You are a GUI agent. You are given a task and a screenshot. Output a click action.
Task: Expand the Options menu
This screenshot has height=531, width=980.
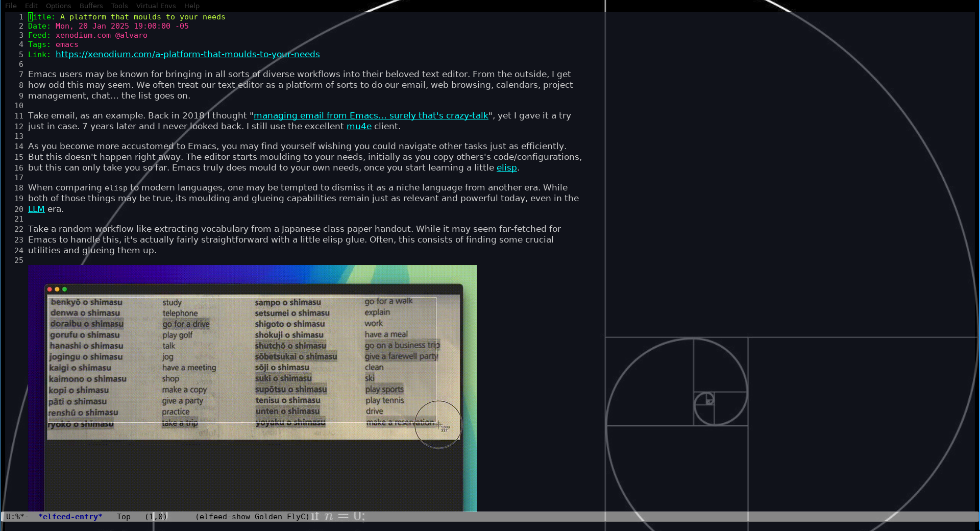[58, 6]
